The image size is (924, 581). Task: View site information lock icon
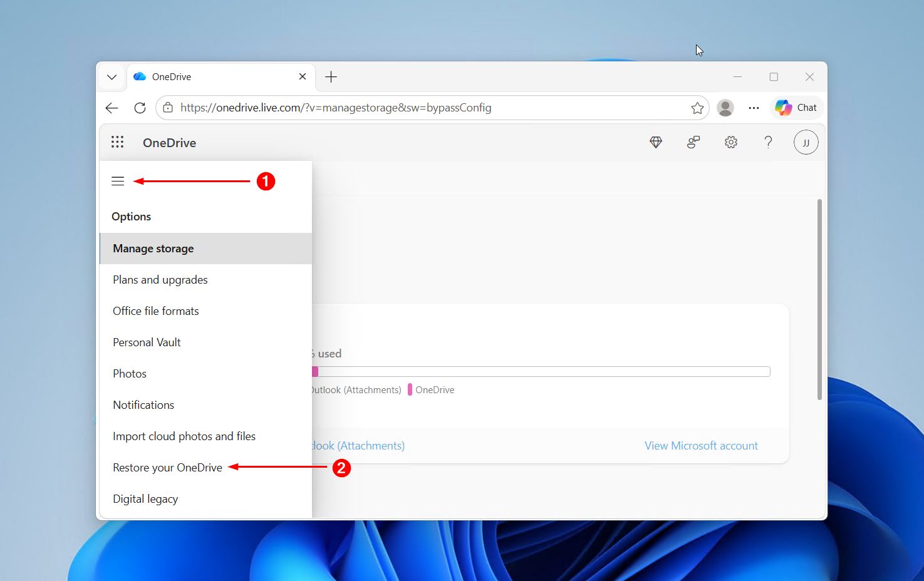coord(168,108)
